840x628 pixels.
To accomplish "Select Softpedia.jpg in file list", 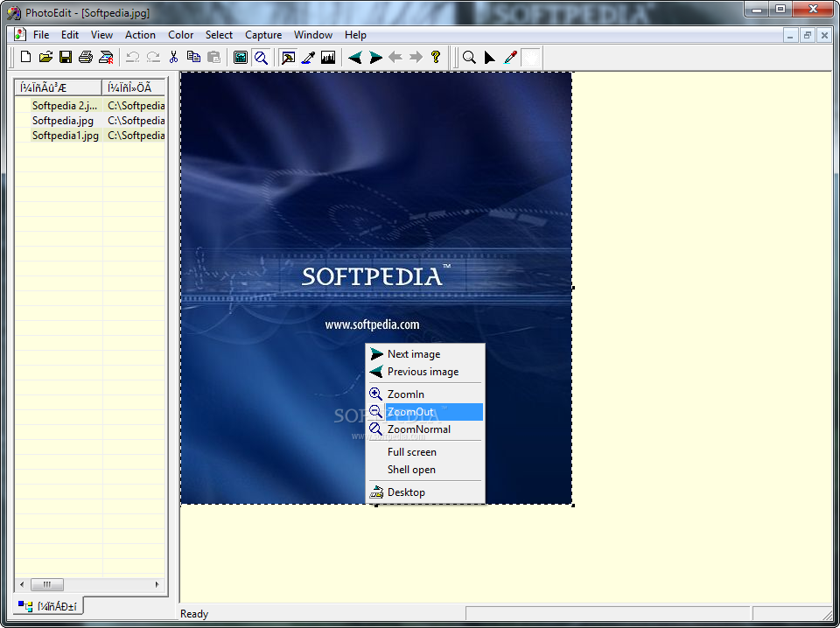I will click(x=63, y=121).
